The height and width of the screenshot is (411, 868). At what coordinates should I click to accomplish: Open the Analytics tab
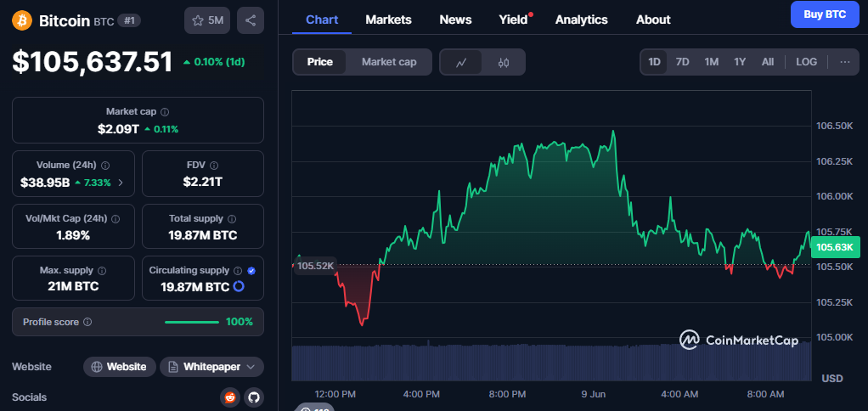click(x=581, y=20)
